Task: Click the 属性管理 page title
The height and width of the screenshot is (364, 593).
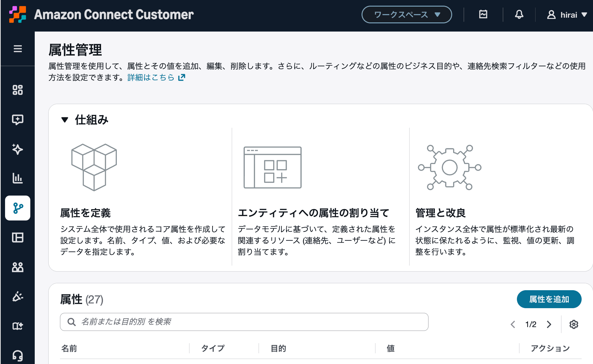Action: (75, 50)
